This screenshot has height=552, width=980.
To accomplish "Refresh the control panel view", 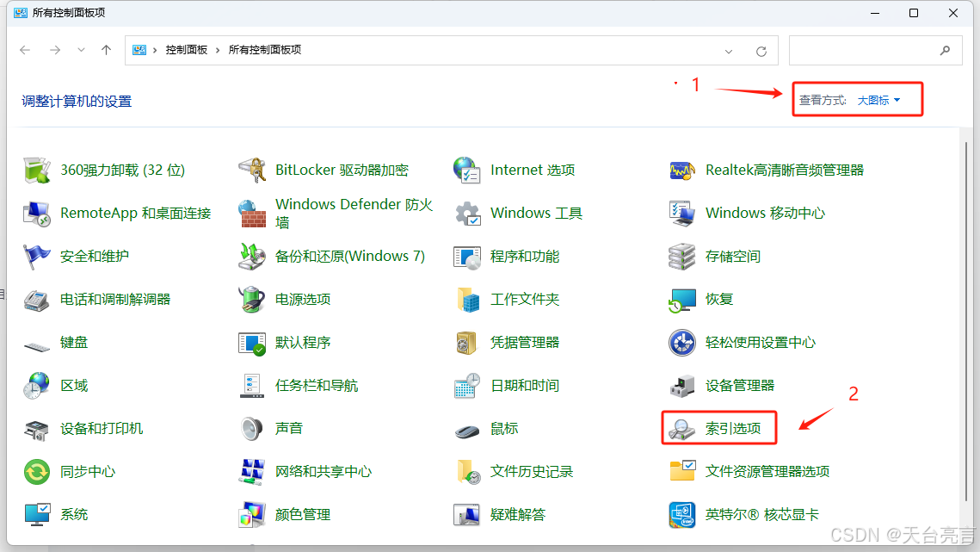I will tap(761, 52).
